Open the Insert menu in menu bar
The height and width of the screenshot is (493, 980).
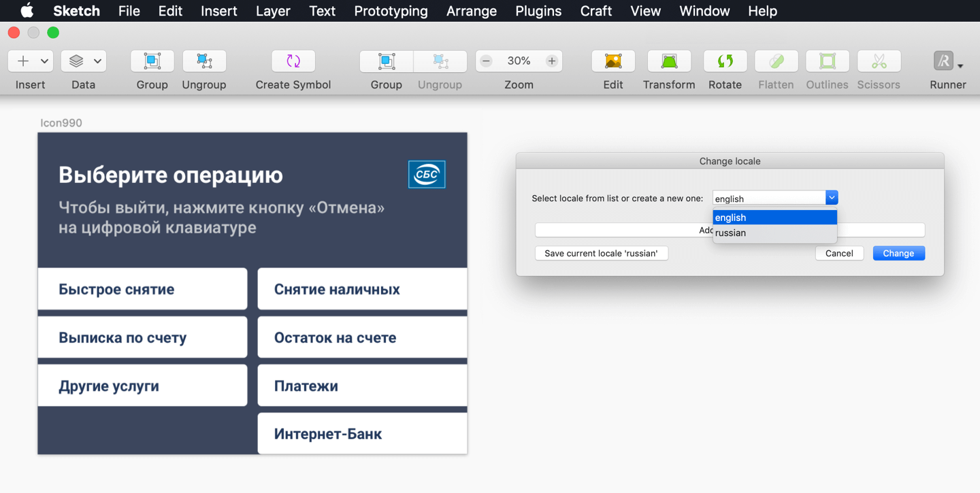[x=219, y=11]
